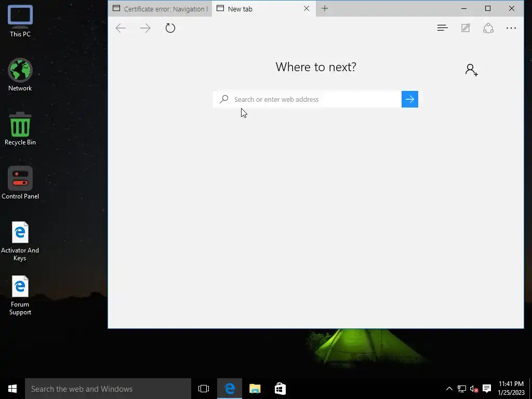Click the add user sign-in icon
The width and height of the screenshot is (532, 399).
[x=472, y=70]
